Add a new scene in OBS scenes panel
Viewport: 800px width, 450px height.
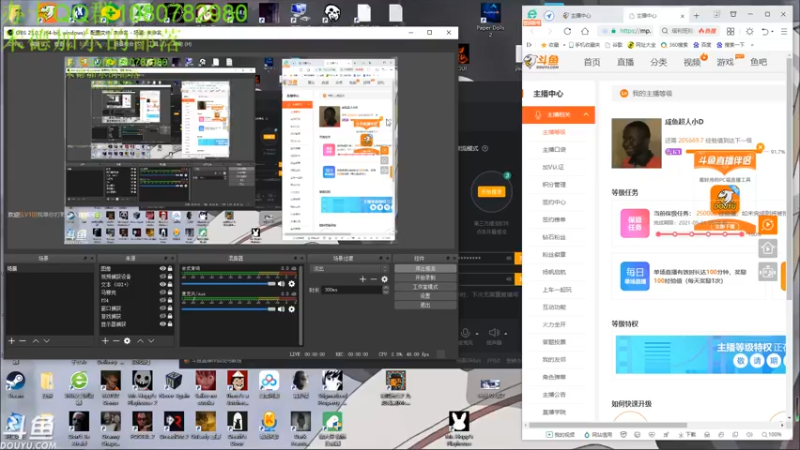pos(11,340)
